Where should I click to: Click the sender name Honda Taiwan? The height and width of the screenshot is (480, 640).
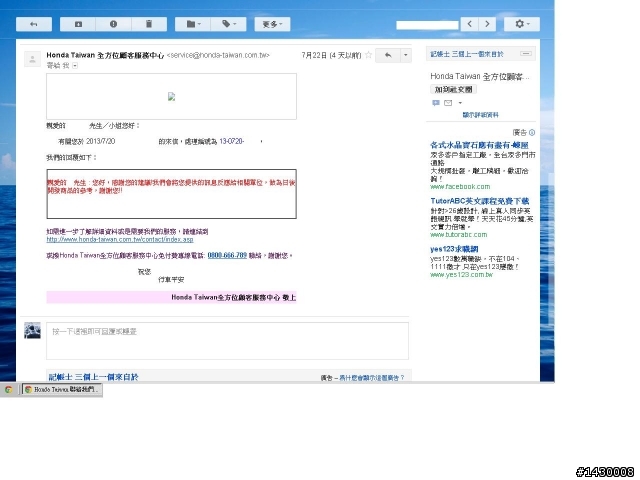click(105, 55)
